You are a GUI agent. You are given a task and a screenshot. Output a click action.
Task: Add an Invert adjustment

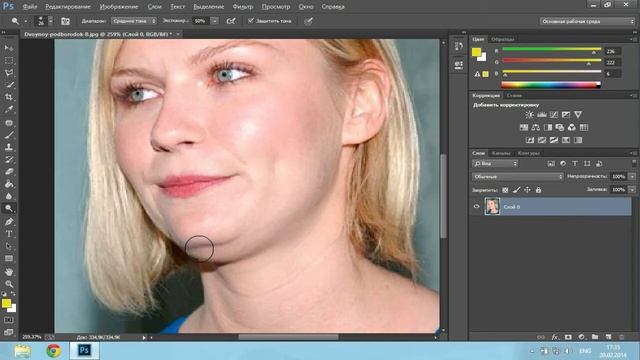pyautogui.click(x=529, y=140)
